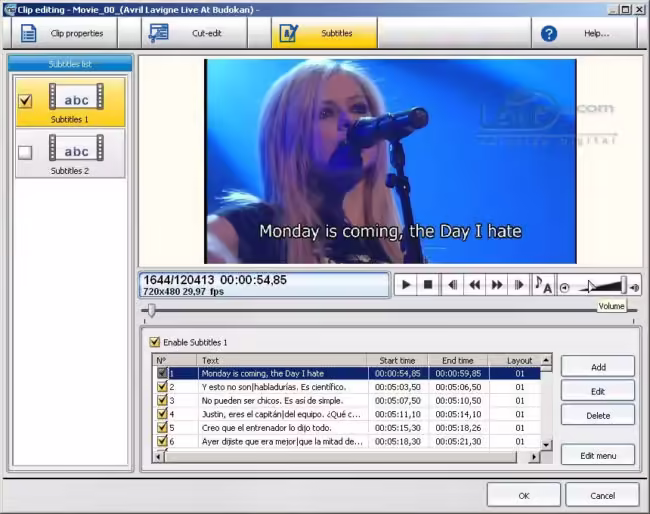The image size is (650, 514).
Task: Toggle checkbox for subtitle row 4
Action: pos(162,414)
